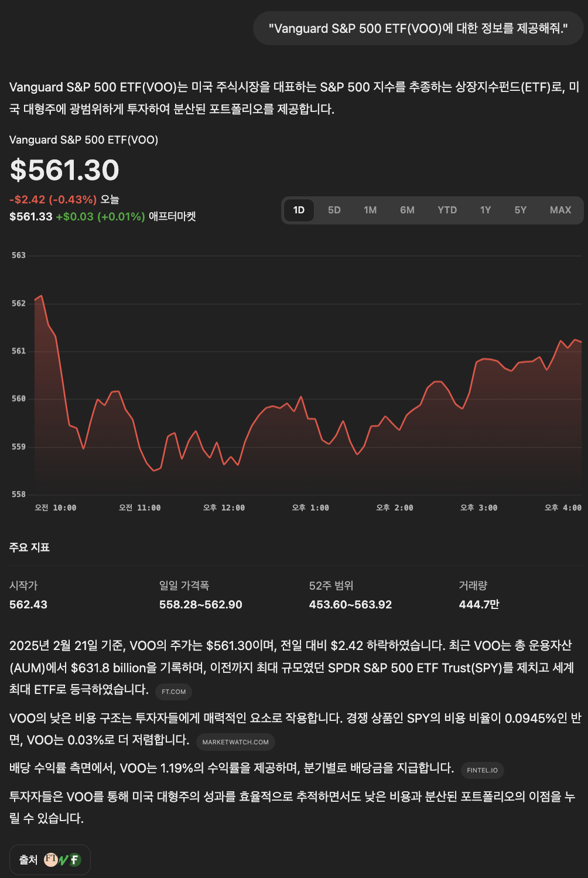This screenshot has height=878, width=588.
Task: Click the Vanguard S&P 500 ETF(VOO) title
Action: (x=84, y=139)
